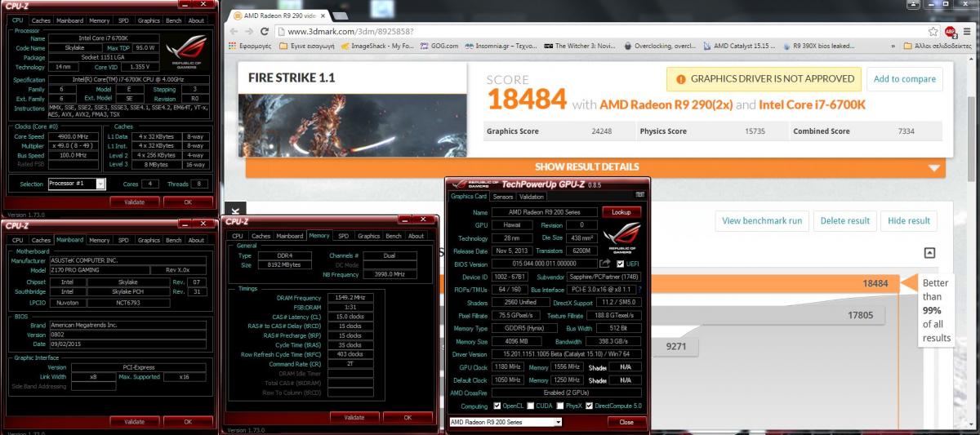Viewport: 980px width, 435px height.
Task: Toggle the OpenCL checkbox in GPU-Z
Action: coord(497,406)
